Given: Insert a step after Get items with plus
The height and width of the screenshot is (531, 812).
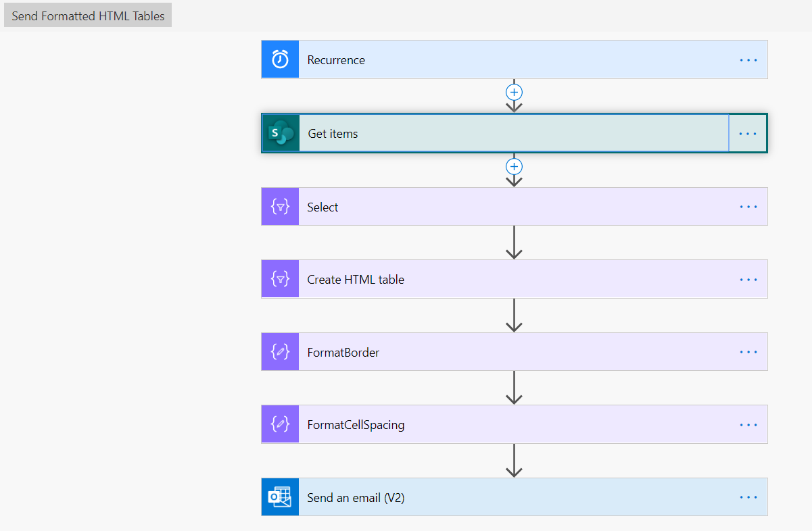Looking at the screenshot, I should tap(515, 166).
